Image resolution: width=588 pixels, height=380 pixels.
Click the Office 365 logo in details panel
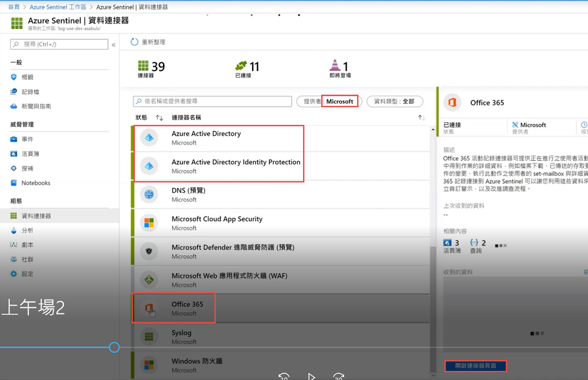coord(452,102)
